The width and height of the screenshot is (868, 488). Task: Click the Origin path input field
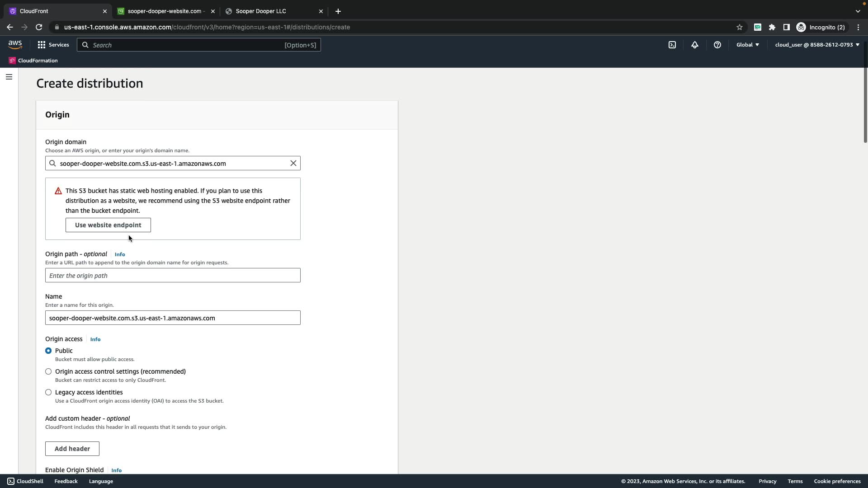click(173, 276)
